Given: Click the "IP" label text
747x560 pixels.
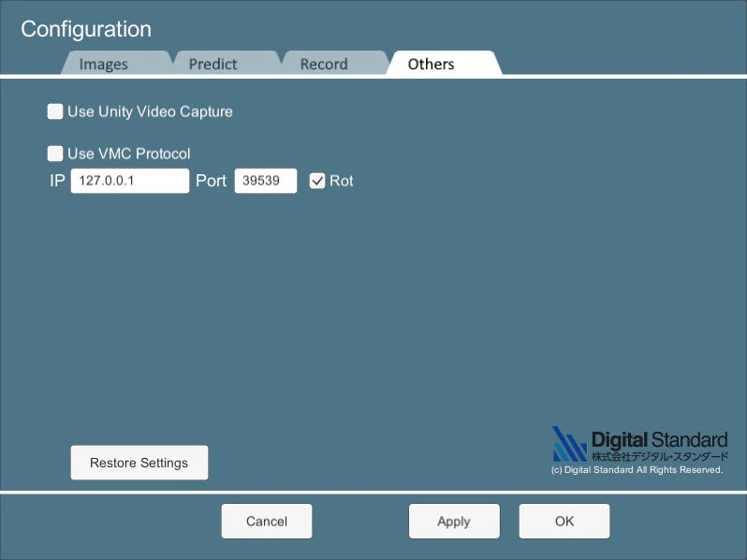Looking at the screenshot, I should point(57,181).
